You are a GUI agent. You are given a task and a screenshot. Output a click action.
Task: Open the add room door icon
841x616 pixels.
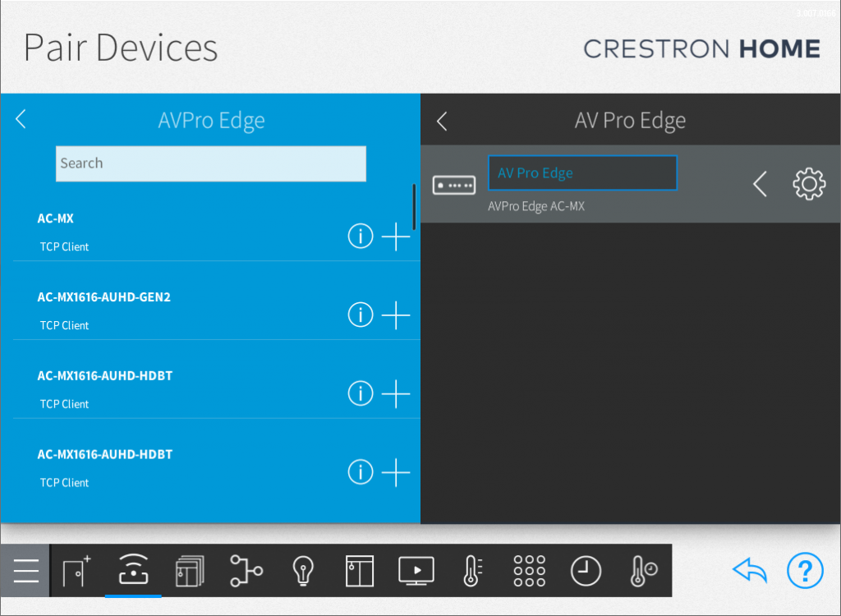[76, 570]
